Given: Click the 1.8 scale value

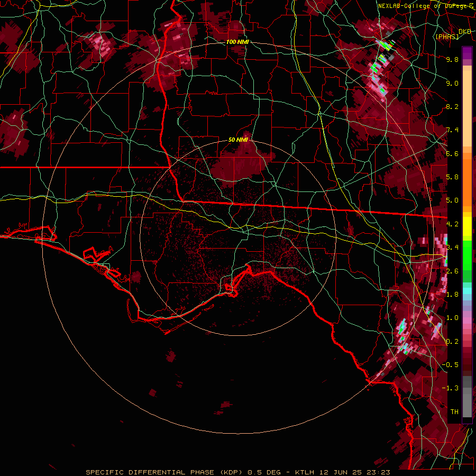Looking at the screenshot, I should (x=452, y=295).
